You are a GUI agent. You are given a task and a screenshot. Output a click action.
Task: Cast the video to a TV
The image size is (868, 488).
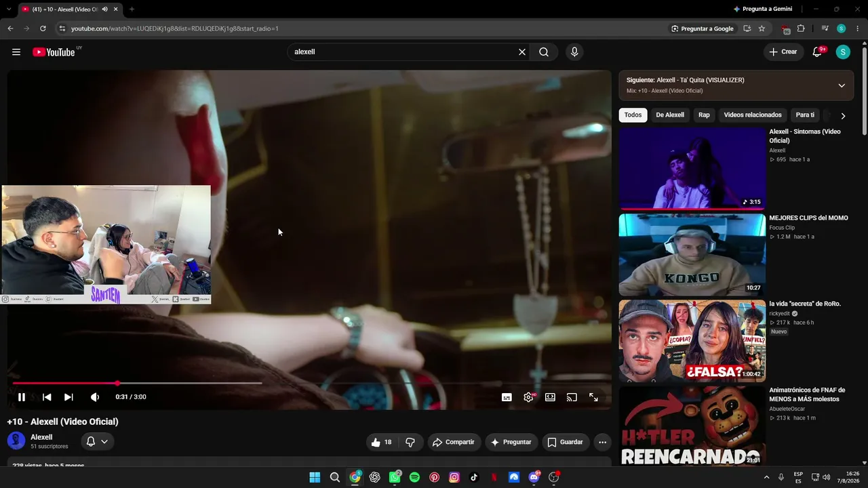coord(572,397)
